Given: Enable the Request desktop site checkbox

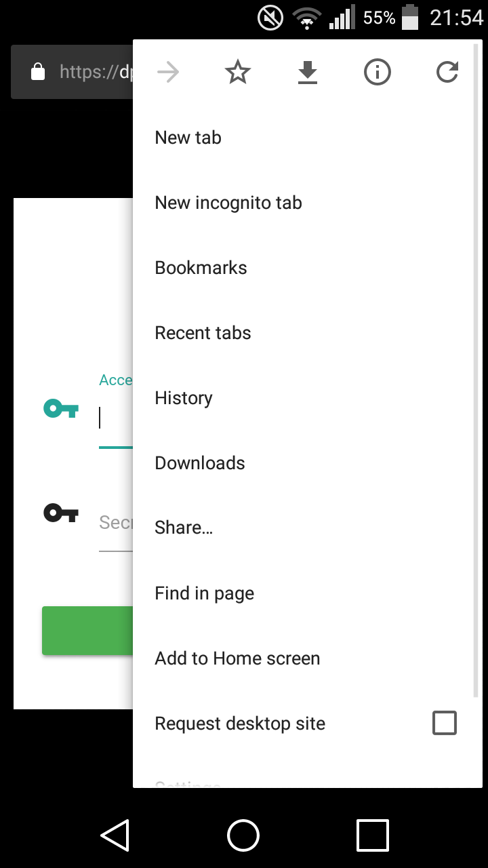Looking at the screenshot, I should [445, 723].
